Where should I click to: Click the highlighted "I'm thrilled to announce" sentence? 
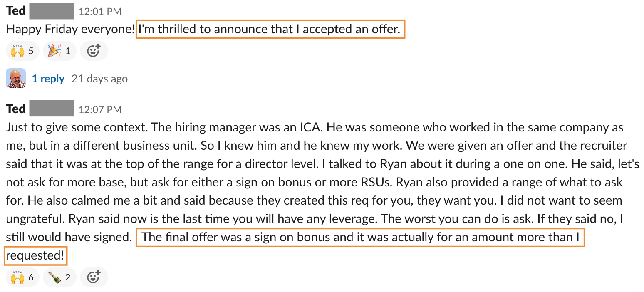(270, 29)
